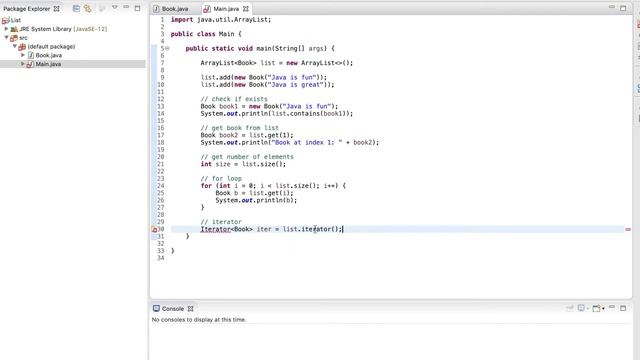Viewport: 640px width, 360px height.
Task: Minimize the Package Explorer view
Action: pos(126,7)
